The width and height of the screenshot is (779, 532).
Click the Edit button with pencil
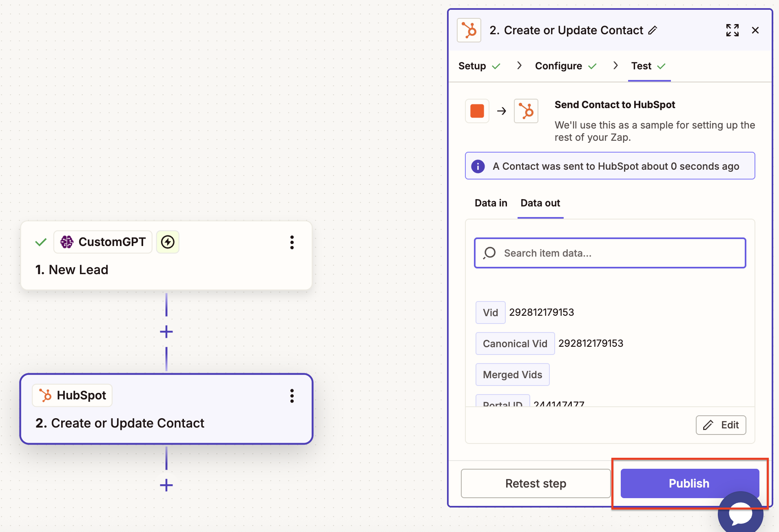721,425
